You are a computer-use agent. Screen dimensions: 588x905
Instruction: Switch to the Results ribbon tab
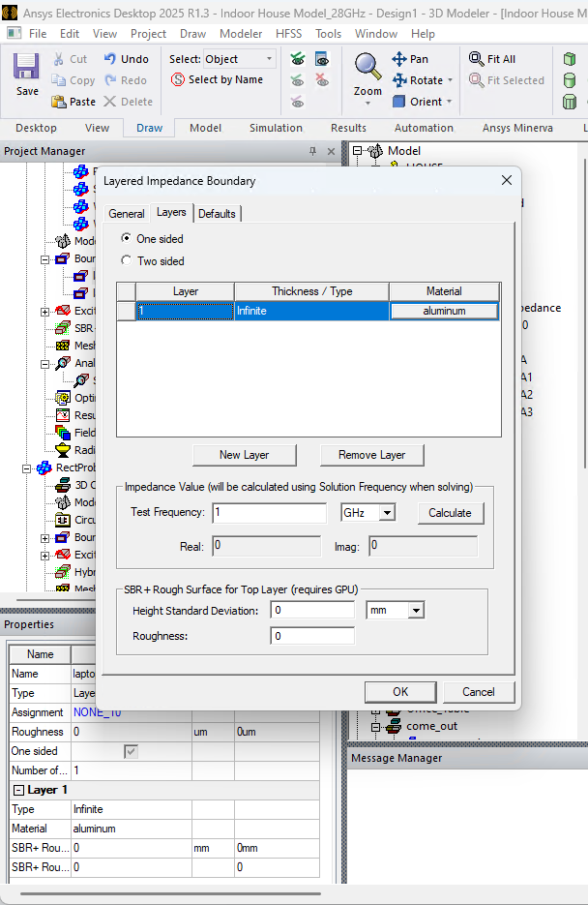(348, 128)
